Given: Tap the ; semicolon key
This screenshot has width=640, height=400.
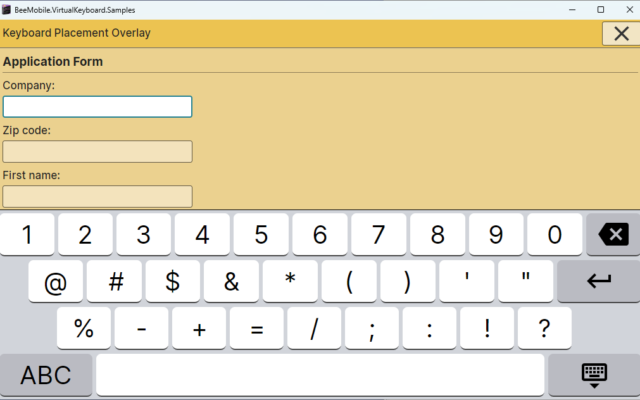Looking at the screenshot, I should point(371,328).
